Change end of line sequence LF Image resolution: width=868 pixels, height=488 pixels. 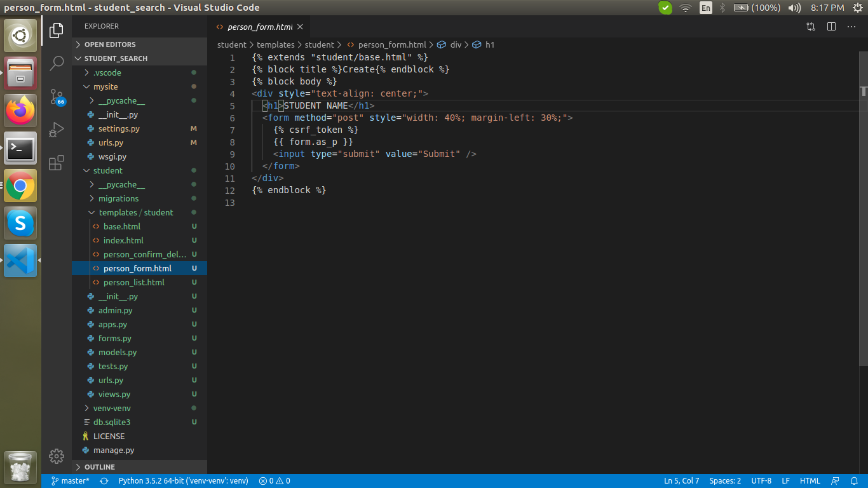[786, 481]
